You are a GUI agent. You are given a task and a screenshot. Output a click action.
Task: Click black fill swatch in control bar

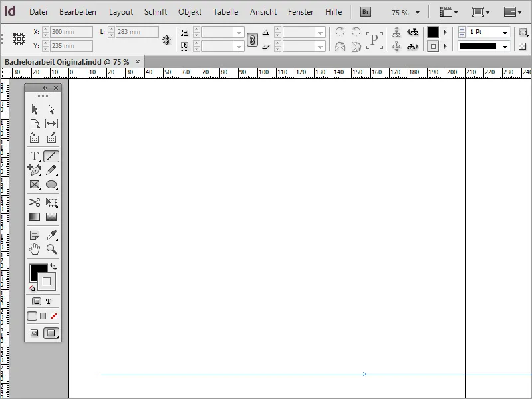coord(433,32)
